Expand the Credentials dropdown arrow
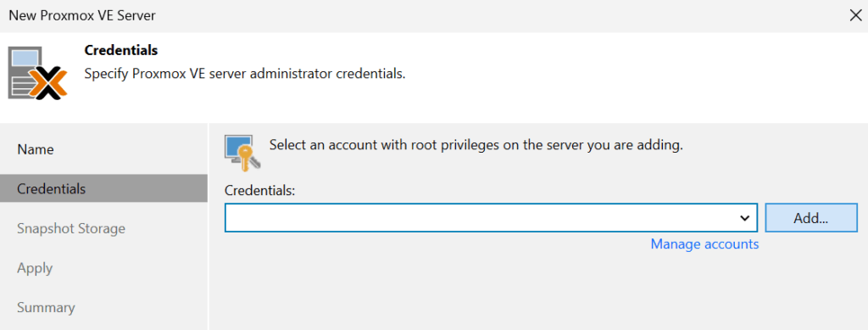868x330 pixels. (744, 218)
